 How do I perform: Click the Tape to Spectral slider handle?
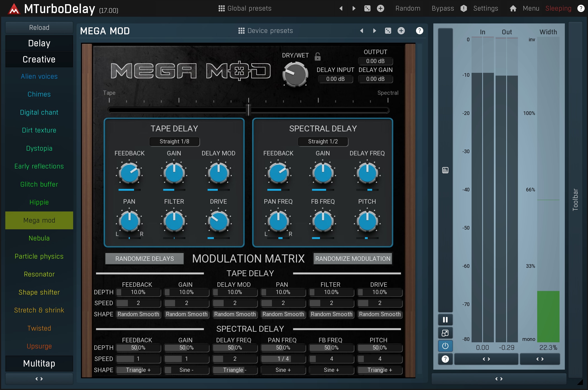coord(248,110)
